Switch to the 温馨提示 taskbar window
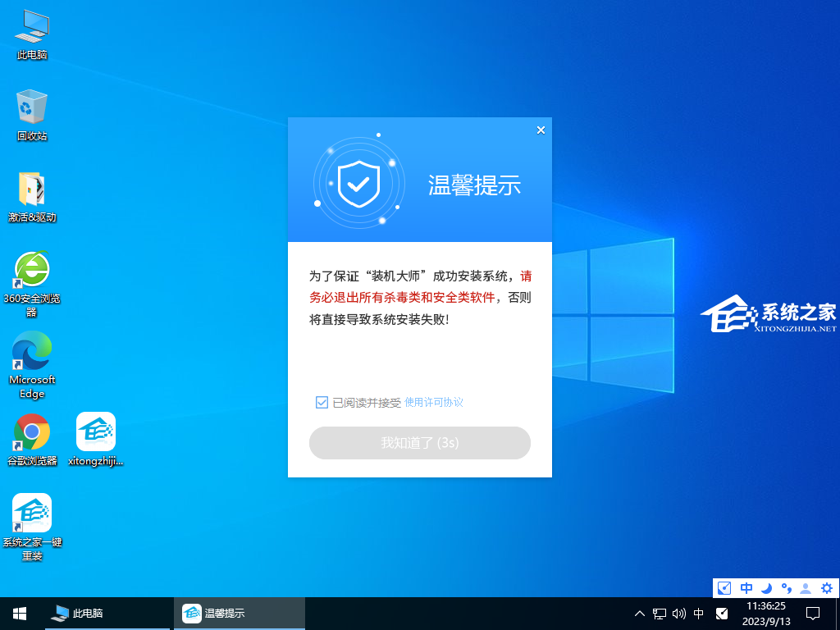This screenshot has height=630, width=840. [239, 613]
